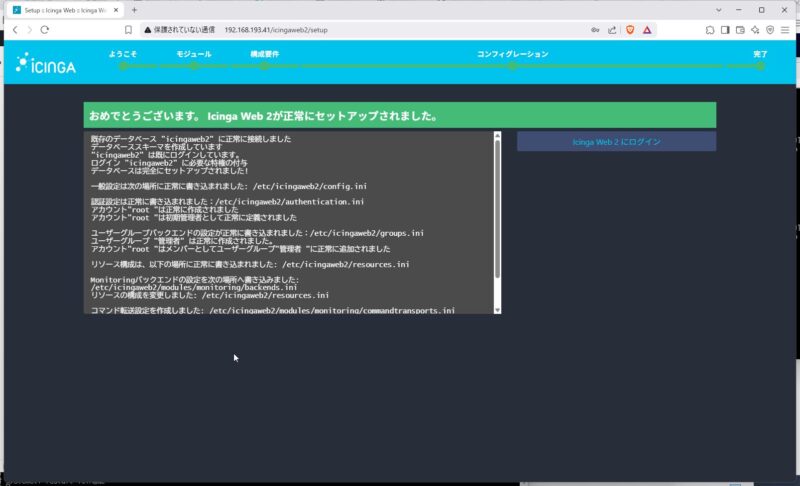Open Leo AI sparkle icon
This screenshot has width=800, height=486.
(x=755, y=30)
